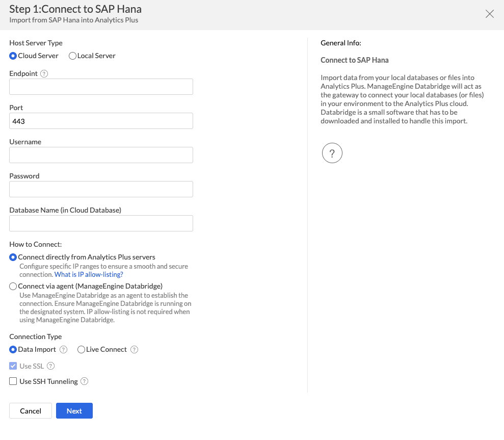Screen dimensions: 504x440
Task: Close the SAP Hana import dialog
Action: (x=489, y=14)
